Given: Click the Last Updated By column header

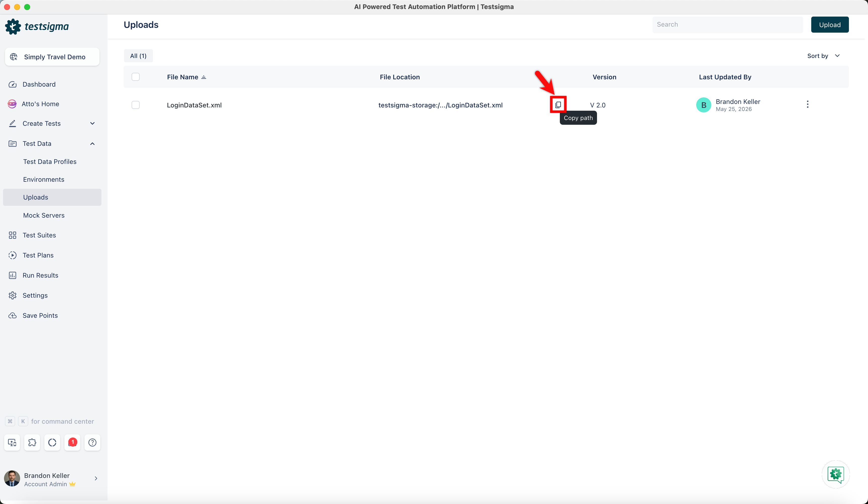Looking at the screenshot, I should pyautogui.click(x=725, y=77).
